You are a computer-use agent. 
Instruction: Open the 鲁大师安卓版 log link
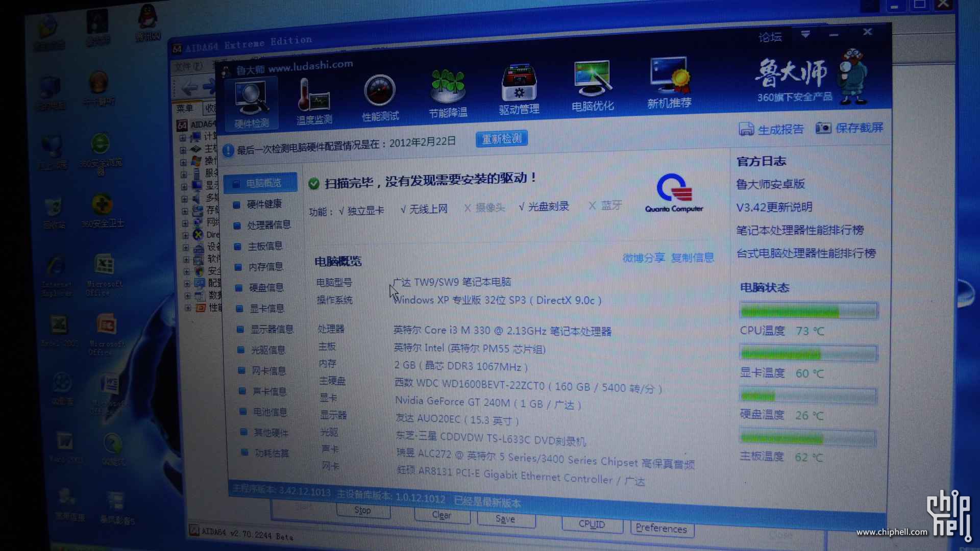[x=770, y=184]
